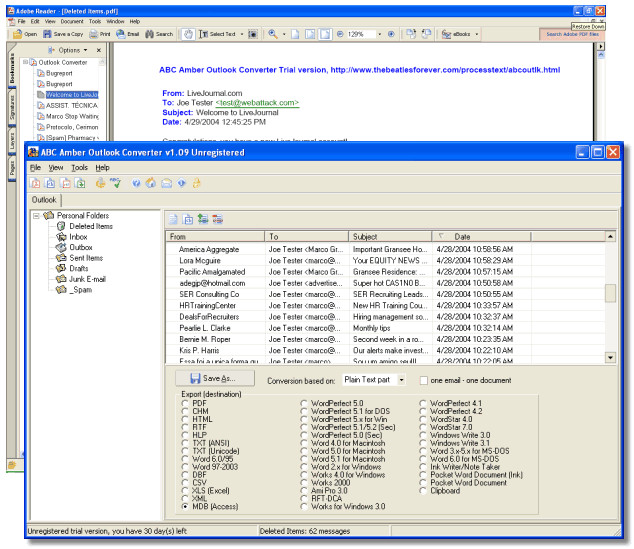Open the Tools menu in Outlook Converter
The image size is (634, 549).
point(79,167)
